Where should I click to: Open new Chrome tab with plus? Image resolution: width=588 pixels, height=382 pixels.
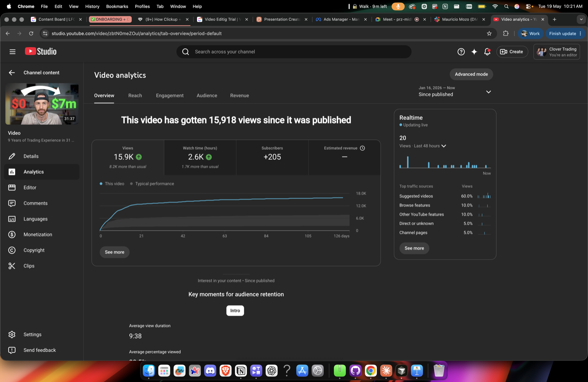[554, 19]
